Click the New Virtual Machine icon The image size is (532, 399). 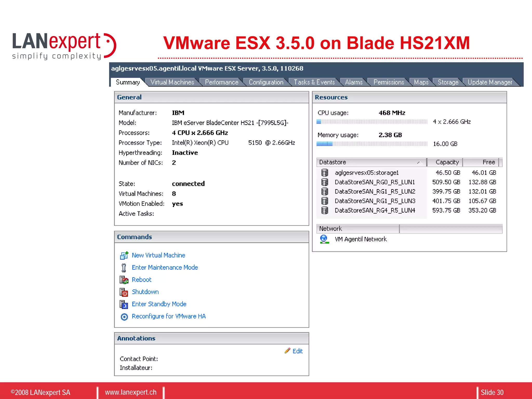tap(124, 255)
